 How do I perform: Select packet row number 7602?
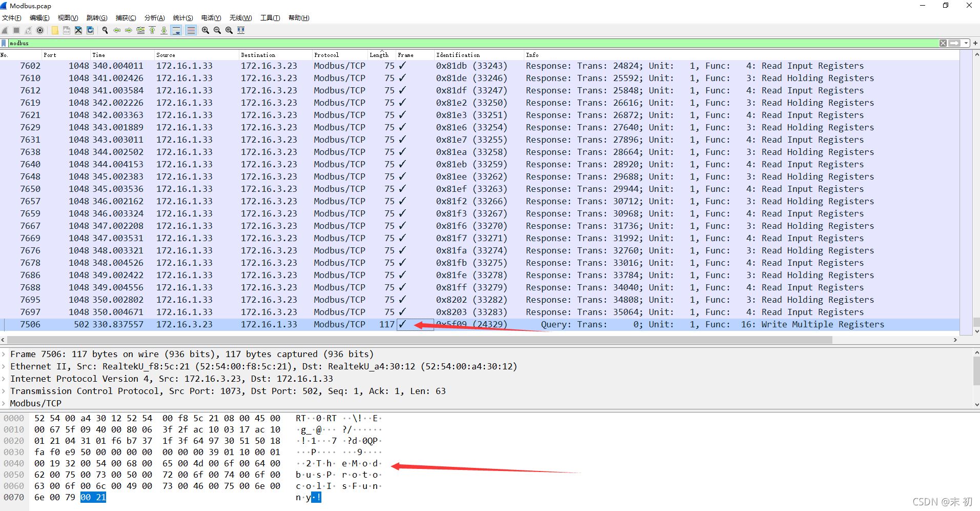pyautogui.click(x=479, y=66)
